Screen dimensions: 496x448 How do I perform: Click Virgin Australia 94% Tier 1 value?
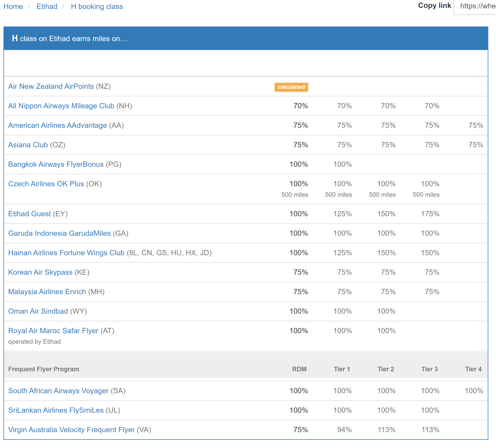344,430
